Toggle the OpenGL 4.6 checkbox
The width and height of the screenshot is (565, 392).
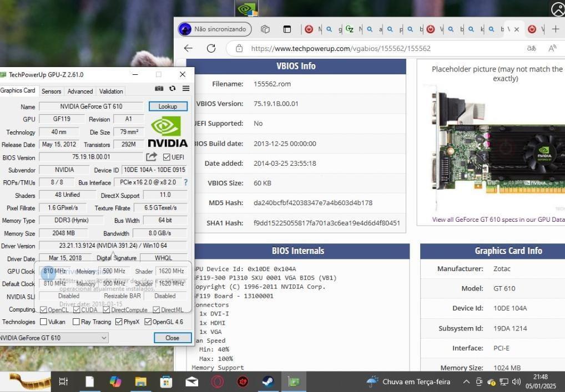point(148,322)
